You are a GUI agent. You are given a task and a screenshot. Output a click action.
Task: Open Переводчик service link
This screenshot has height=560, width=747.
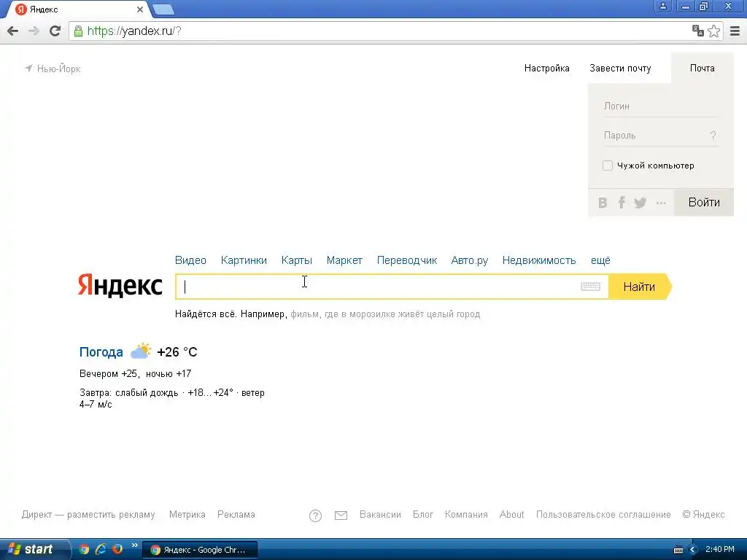(x=407, y=260)
